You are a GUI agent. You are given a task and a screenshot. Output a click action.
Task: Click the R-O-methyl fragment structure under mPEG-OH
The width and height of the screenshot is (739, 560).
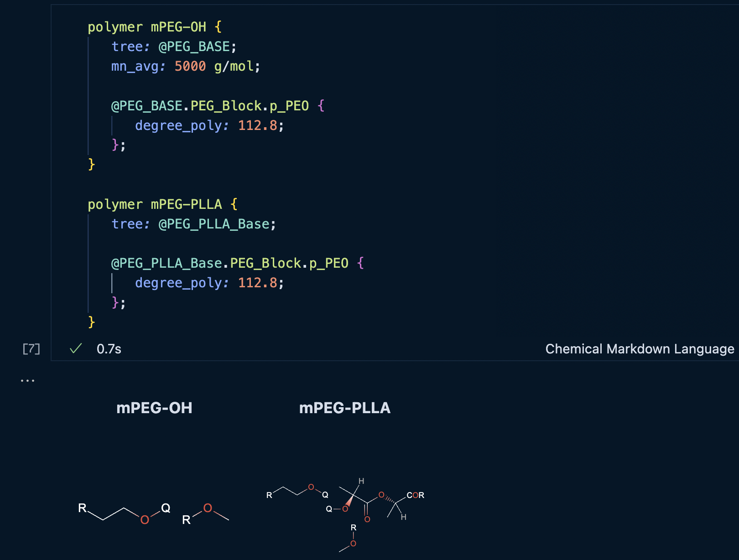tap(205, 514)
